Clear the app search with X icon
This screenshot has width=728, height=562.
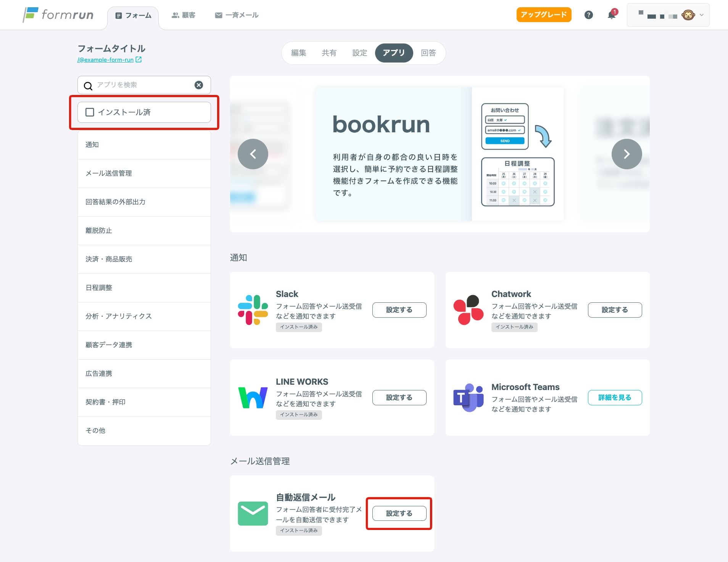[199, 85]
